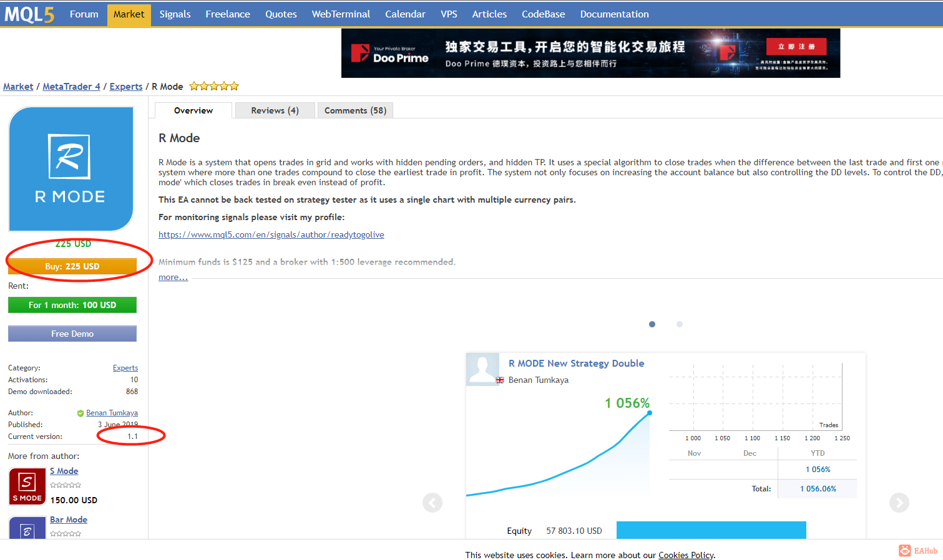Select the second carousel dot
The image size is (943, 560).
click(680, 324)
